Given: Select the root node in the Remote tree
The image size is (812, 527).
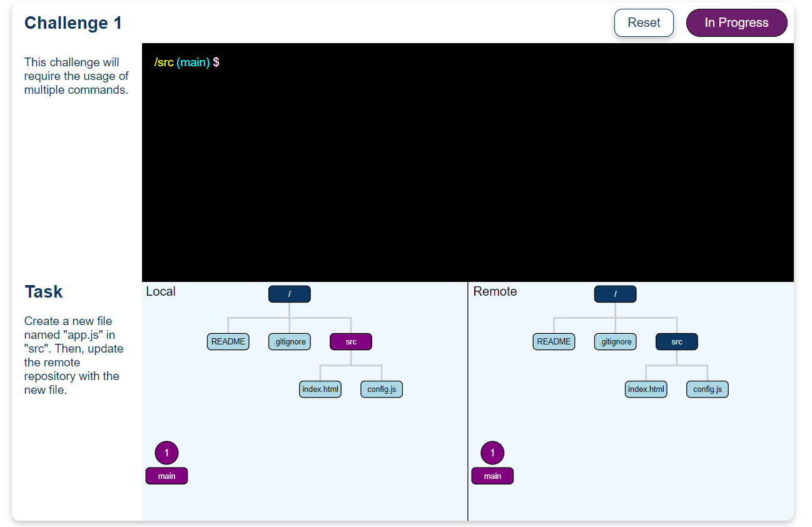Looking at the screenshot, I should 615,294.
